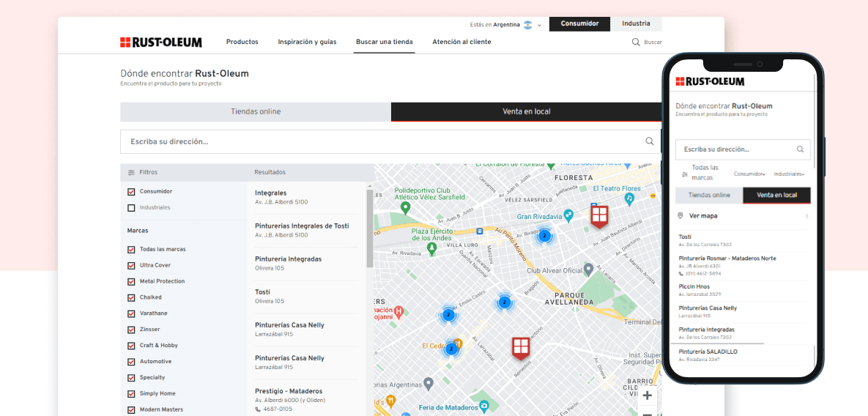Open Consumidor dropdown on phone mockup
The height and width of the screenshot is (416, 868).
coord(749,174)
